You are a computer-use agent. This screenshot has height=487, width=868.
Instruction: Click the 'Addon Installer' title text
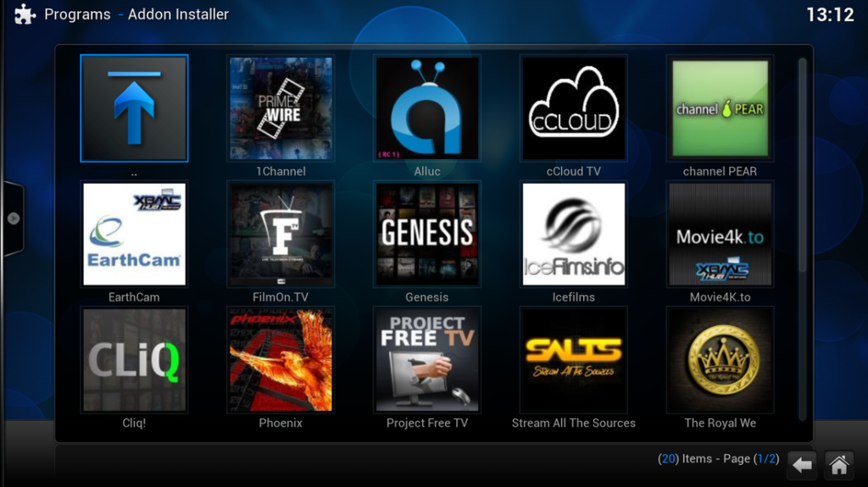[178, 14]
